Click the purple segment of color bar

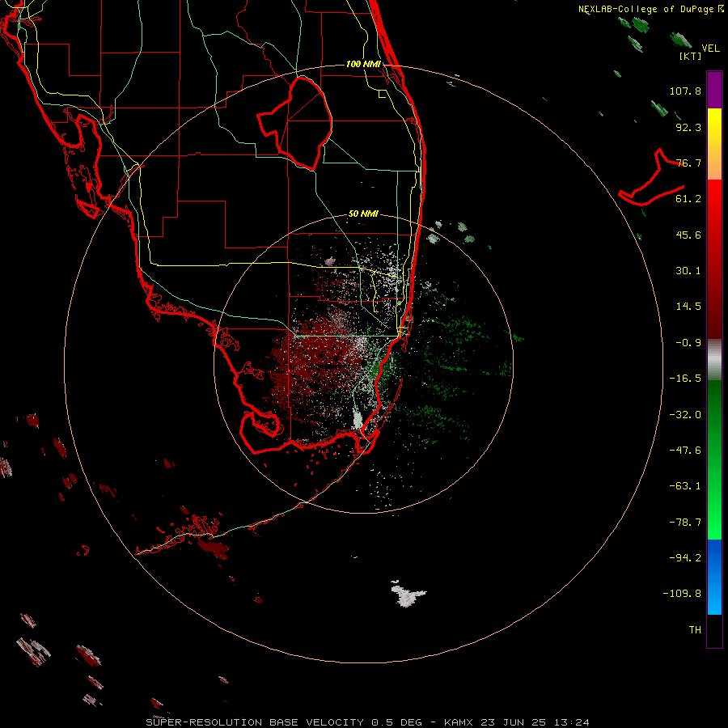tap(714, 90)
